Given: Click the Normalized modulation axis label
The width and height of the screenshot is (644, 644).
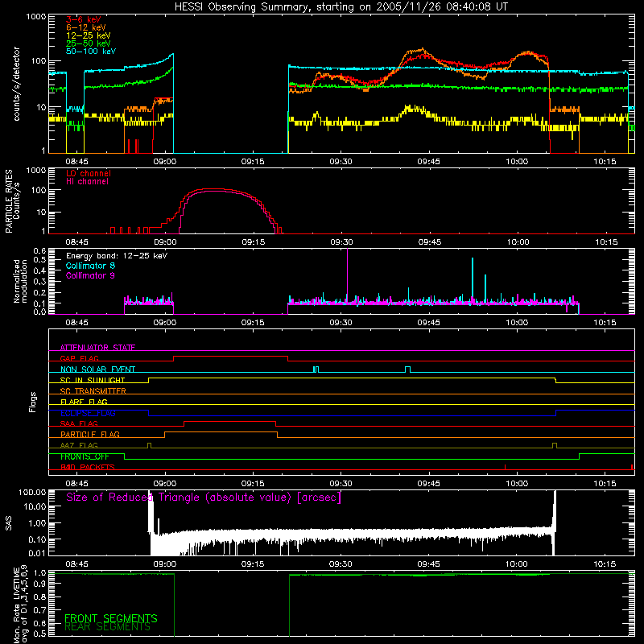Looking at the screenshot, I should point(20,281).
